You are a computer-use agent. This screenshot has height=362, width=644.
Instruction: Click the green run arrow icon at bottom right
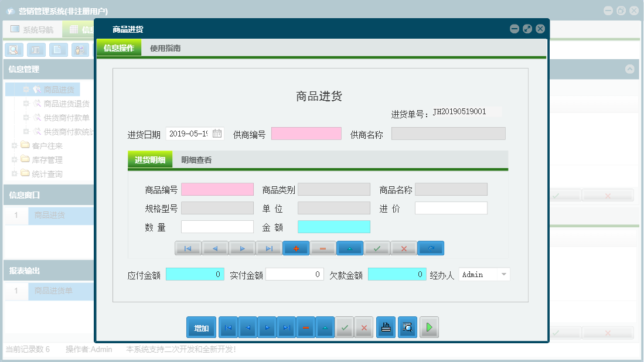pos(429,327)
